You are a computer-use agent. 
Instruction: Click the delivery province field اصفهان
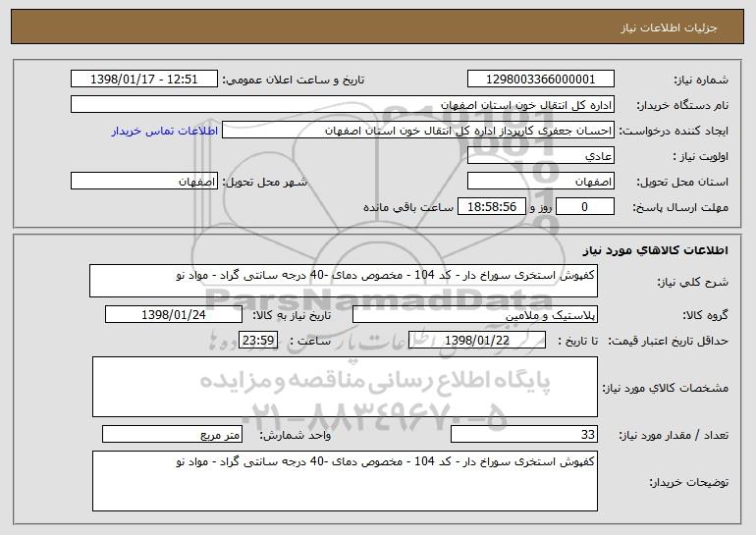click(540, 182)
